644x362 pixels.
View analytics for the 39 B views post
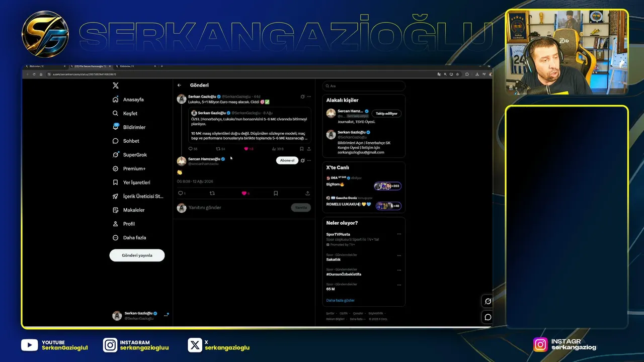278,149
